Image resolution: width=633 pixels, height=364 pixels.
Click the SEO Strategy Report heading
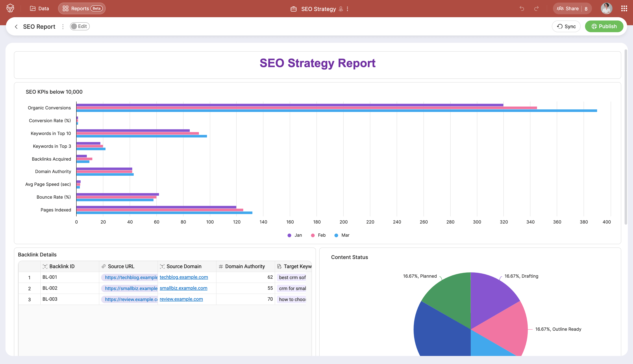[317, 63]
